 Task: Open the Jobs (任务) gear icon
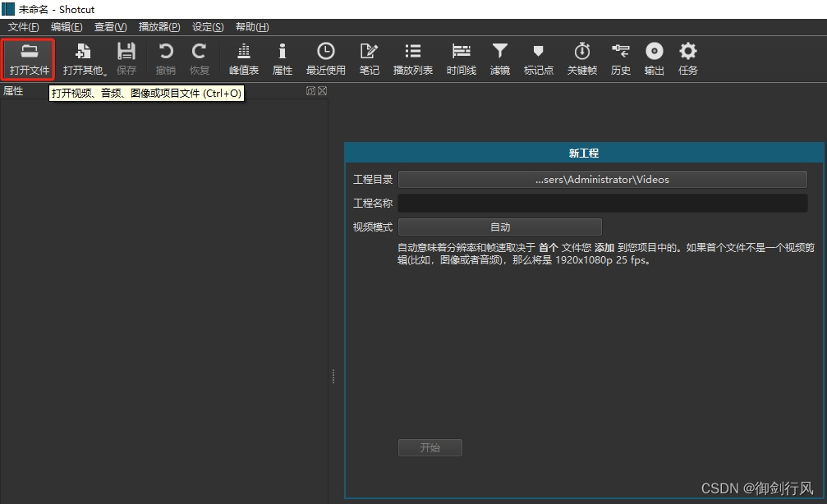click(x=687, y=58)
